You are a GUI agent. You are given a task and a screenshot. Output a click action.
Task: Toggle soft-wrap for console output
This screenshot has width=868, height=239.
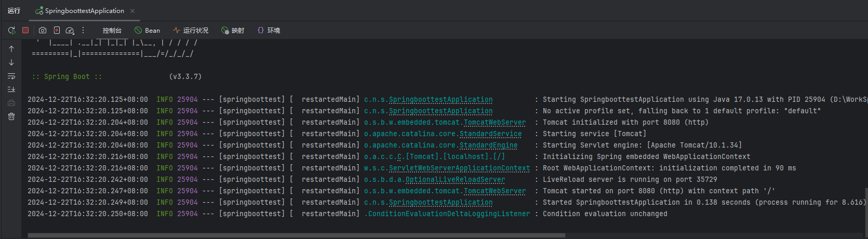pos(11,76)
